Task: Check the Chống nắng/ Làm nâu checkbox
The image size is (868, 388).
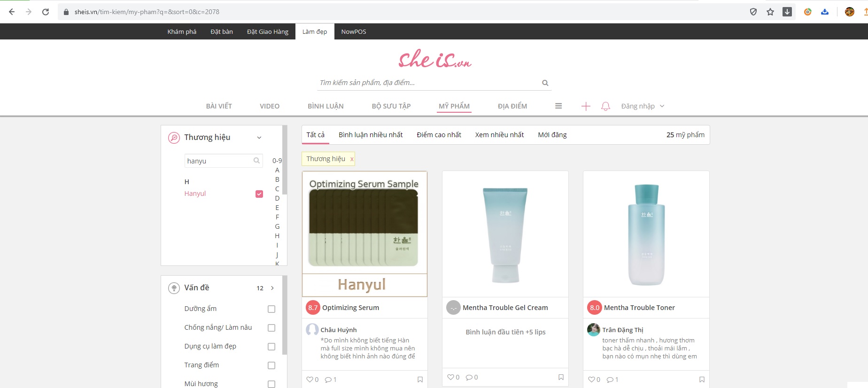Action: click(x=271, y=328)
